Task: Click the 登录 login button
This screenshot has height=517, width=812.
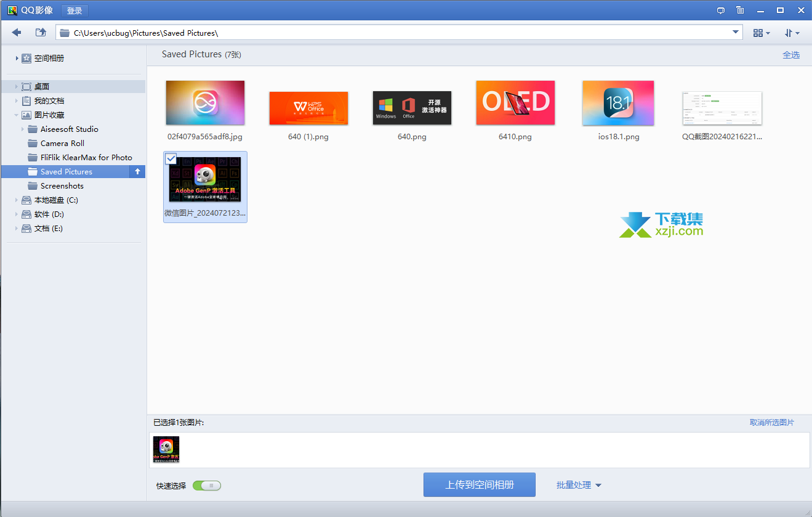Action: [74, 10]
